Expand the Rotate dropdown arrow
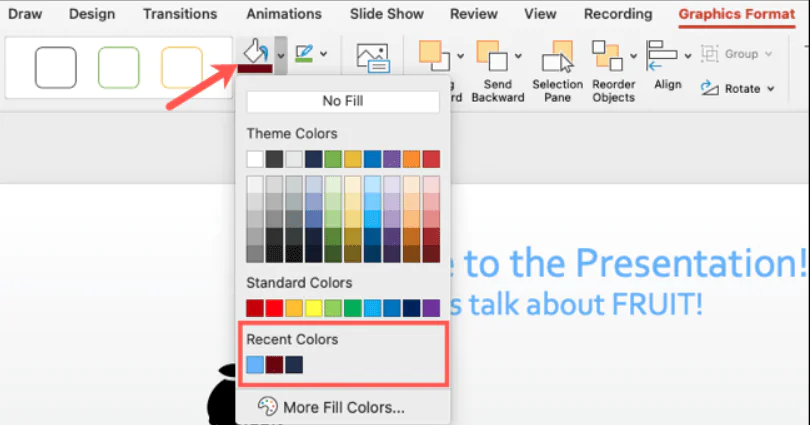 [x=771, y=89]
